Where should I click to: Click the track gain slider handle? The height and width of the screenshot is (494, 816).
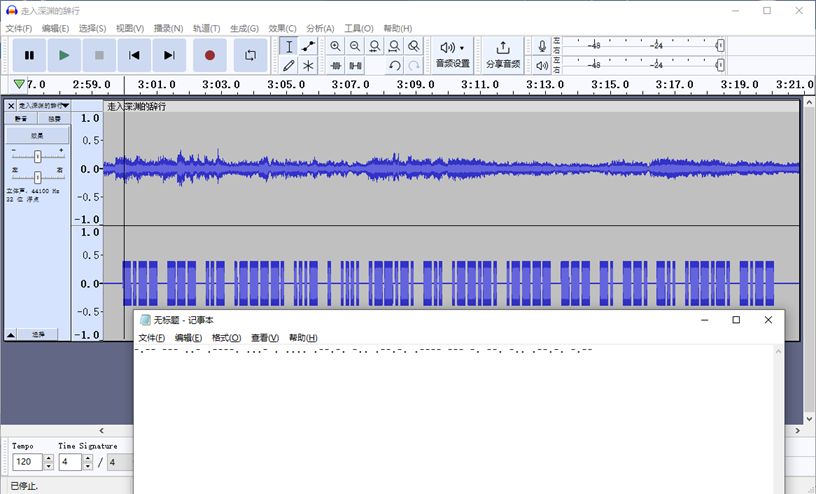(x=38, y=155)
